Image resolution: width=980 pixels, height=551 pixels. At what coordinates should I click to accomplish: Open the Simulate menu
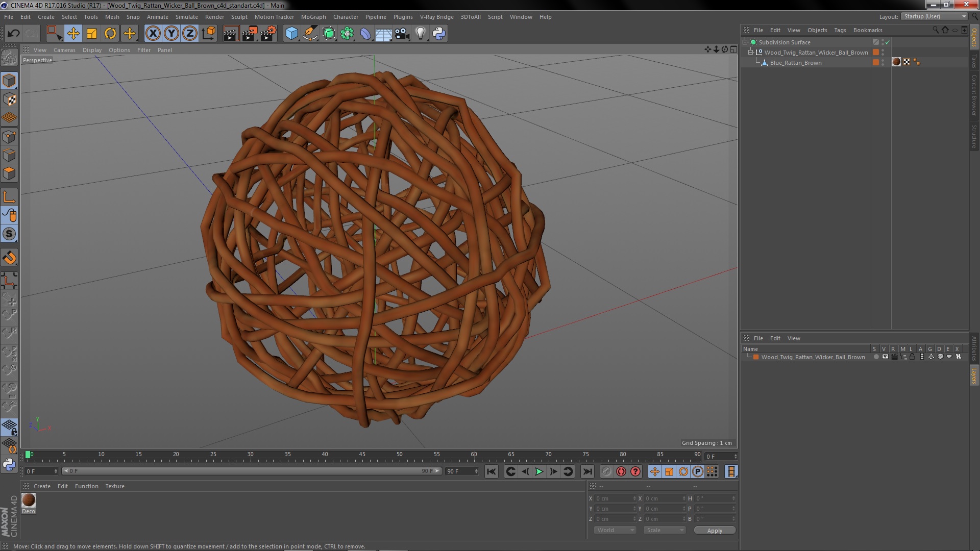187,17
